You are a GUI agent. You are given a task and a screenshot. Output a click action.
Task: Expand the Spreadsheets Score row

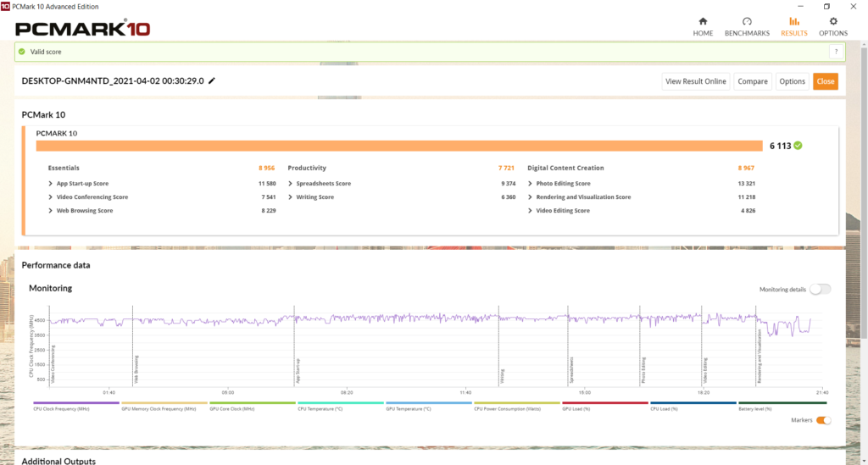pos(291,184)
